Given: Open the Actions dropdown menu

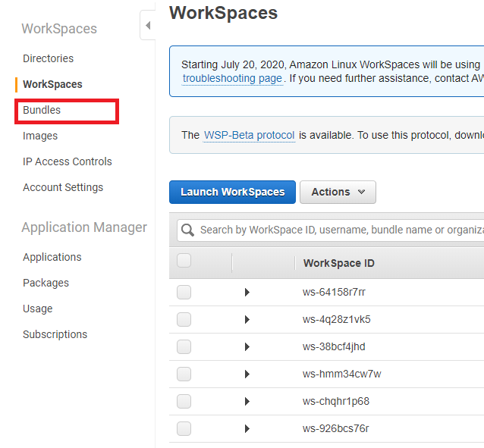Looking at the screenshot, I should point(338,192).
